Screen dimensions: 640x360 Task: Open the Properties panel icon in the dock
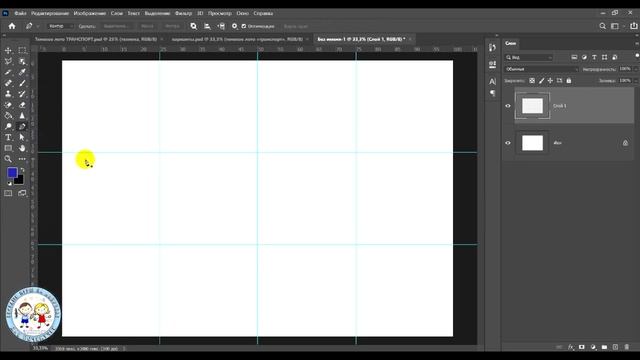(492, 64)
